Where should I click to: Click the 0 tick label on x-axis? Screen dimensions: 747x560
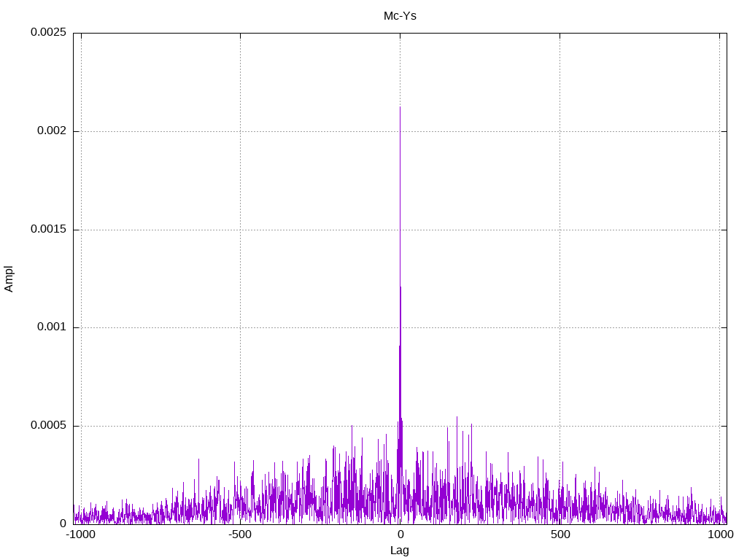click(x=400, y=534)
